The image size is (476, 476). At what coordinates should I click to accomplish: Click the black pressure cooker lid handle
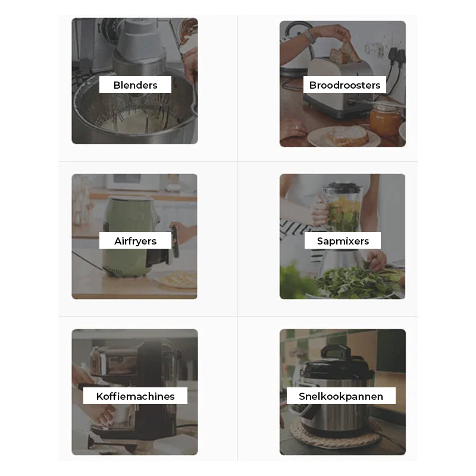tap(336, 351)
